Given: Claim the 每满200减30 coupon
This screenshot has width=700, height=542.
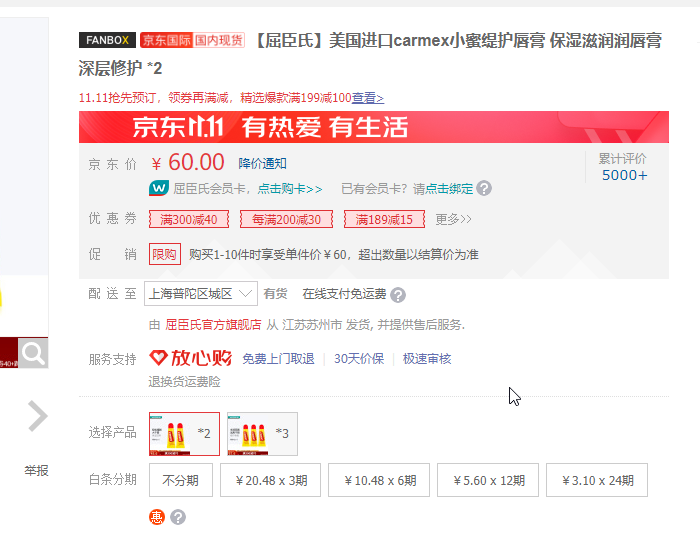Looking at the screenshot, I should point(286,219).
